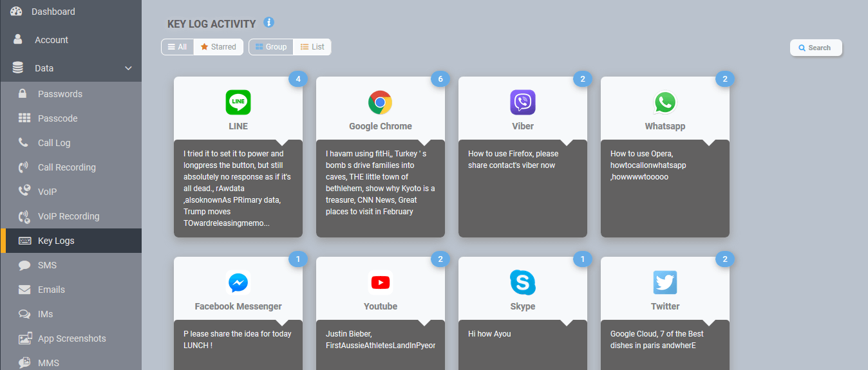Open the Account sidebar link
This screenshot has width=868, height=370.
(x=52, y=40)
